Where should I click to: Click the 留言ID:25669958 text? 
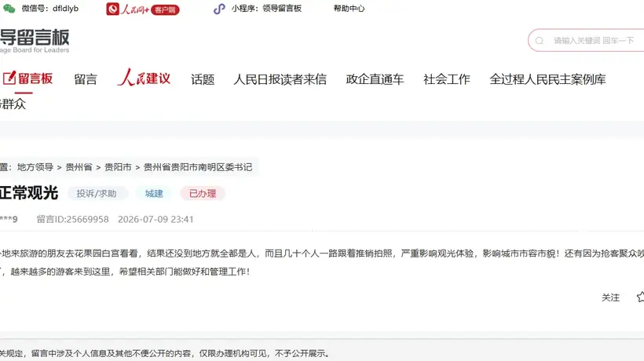click(x=73, y=220)
